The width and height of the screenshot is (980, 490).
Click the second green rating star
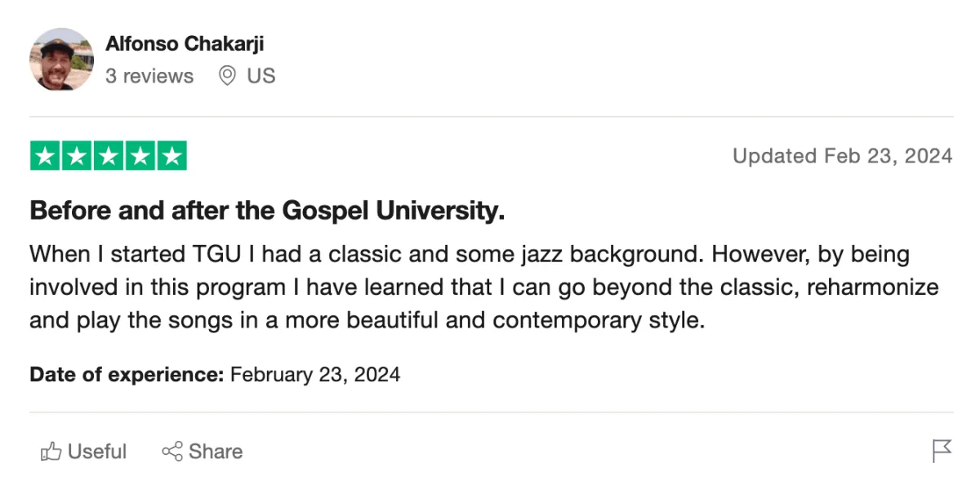coord(77,156)
